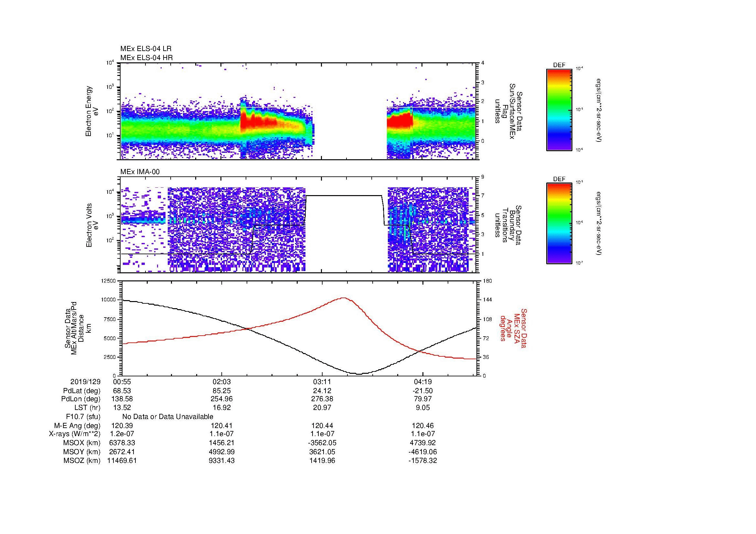
Task: Click the MSOY value "3621.05"
Action: 322,452
